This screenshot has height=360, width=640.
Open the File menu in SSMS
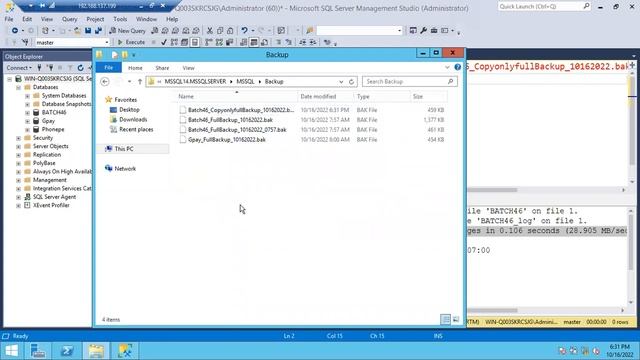[x=9, y=19]
